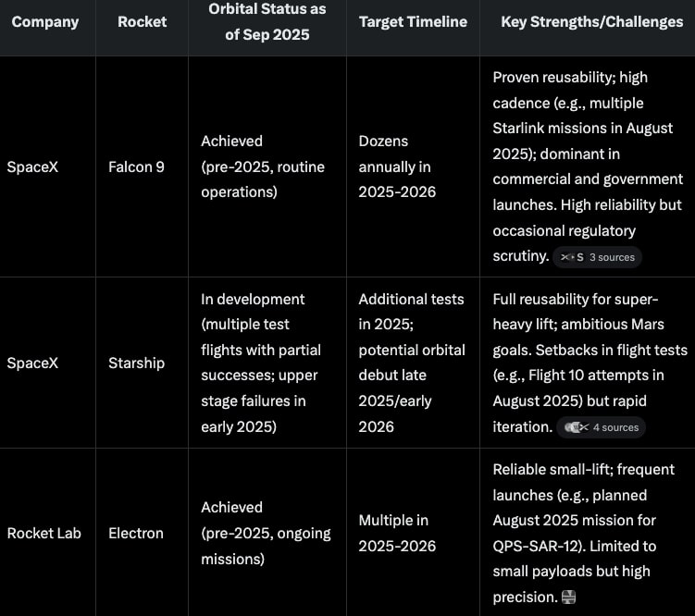
Task: Click SpaceX in the Starship row
Action: click(32, 363)
